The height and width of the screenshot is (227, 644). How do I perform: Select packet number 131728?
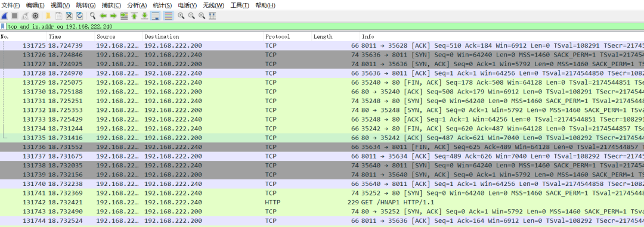point(322,73)
